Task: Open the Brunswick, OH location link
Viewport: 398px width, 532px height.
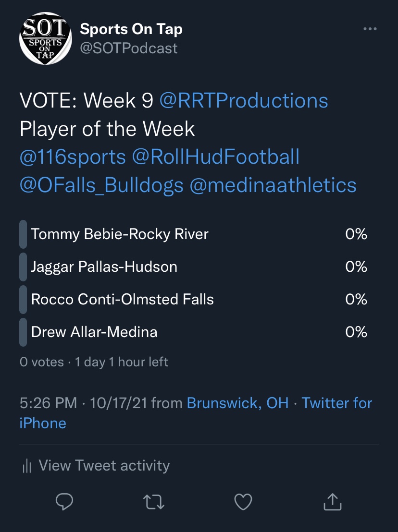Action: click(x=237, y=403)
